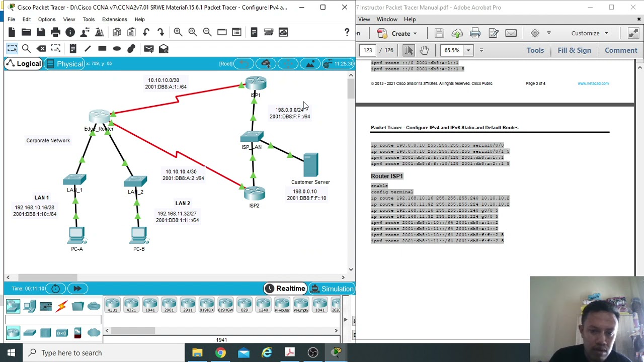Open the Packet Tracer Edit menu
This screenshot has width=644, height=362.
[x=27, y=20]
